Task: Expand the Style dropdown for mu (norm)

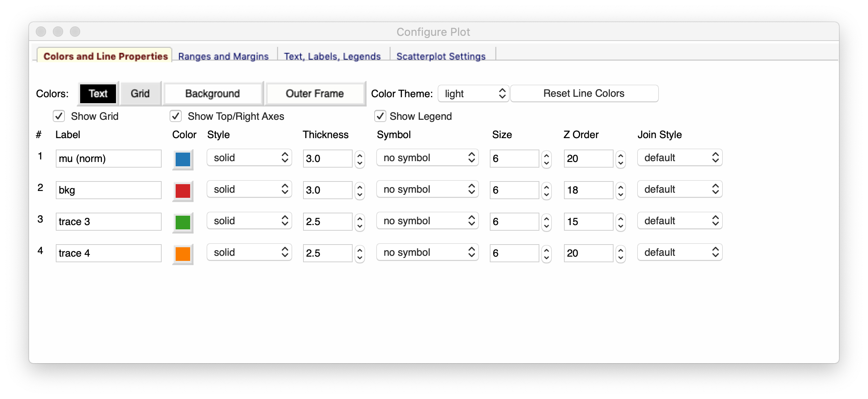Action: [x=249, y=158]
